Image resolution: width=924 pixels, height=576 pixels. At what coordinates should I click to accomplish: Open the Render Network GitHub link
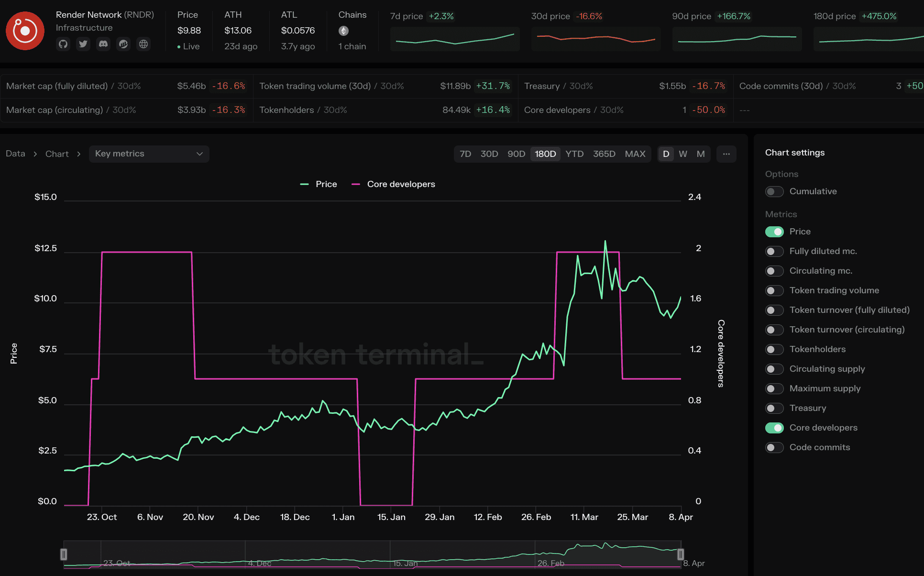point(63,44)
